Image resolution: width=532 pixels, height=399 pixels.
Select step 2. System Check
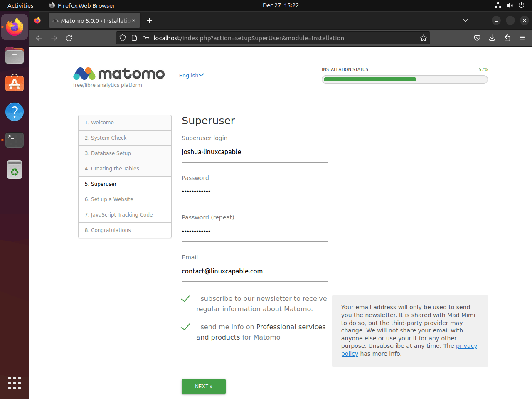coord(125,138)
